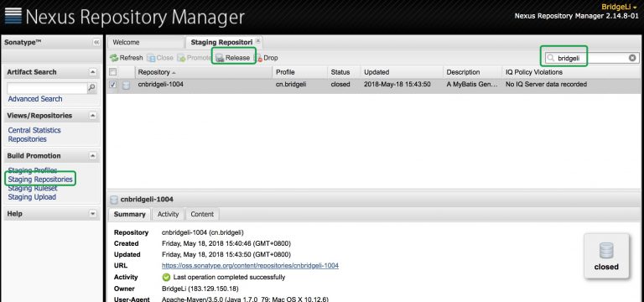This screenshot has width=644, height=302.
Task: Toggle the select-all header checkbox
Action: (x=113, y=72)
